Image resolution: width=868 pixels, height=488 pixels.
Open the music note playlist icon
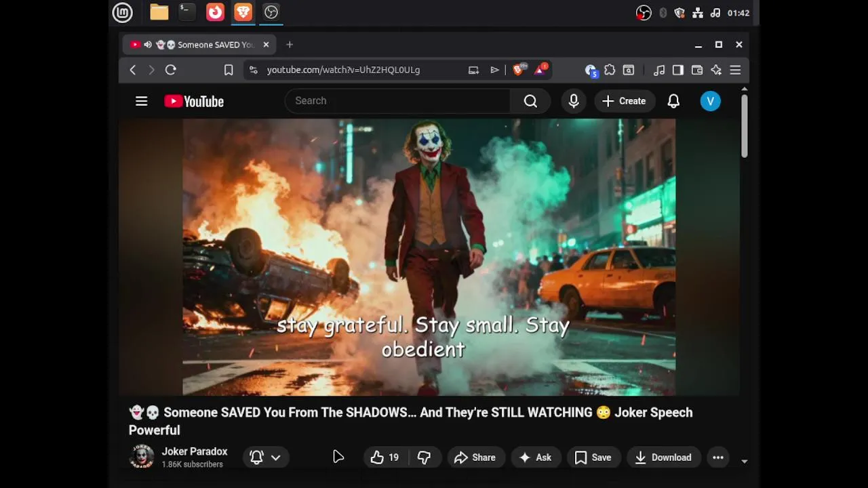coord(659,70)
